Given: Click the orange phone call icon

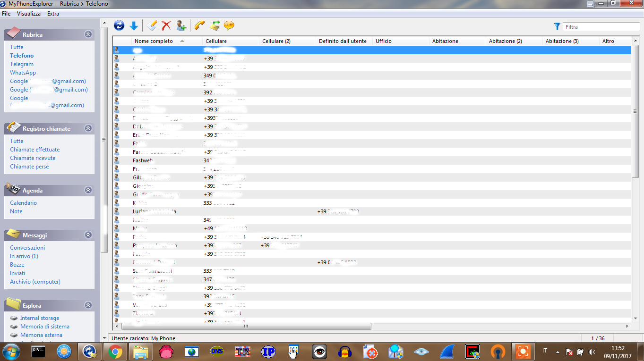Looking at the screenshot, I should [199, 25].
